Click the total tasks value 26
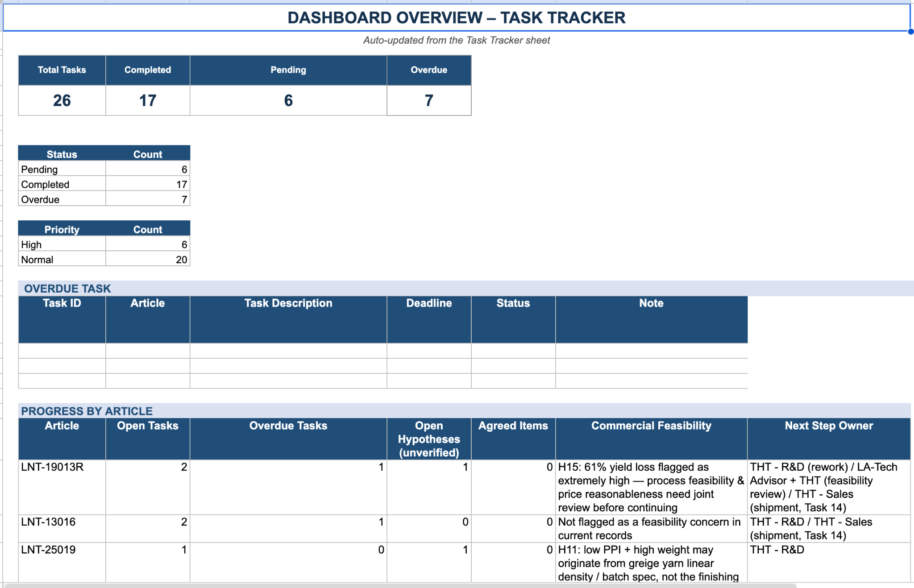Viewport: 914px width, 588px height. [62, 100]
